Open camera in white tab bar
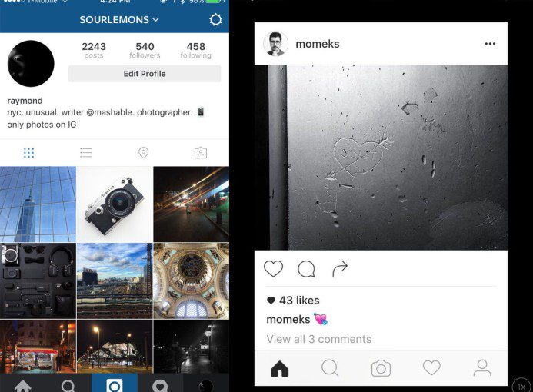This screenshot has height=392, width=533. [381, 369]
